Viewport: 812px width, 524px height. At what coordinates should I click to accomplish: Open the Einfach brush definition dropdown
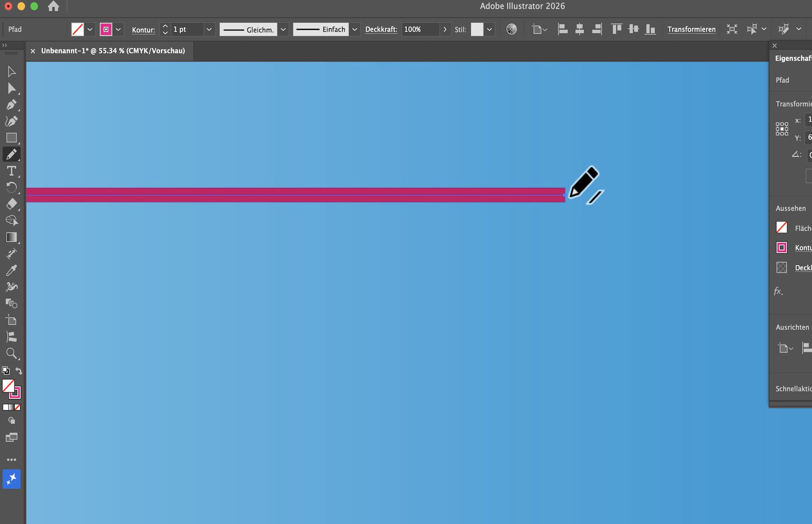tap(354, 29)
